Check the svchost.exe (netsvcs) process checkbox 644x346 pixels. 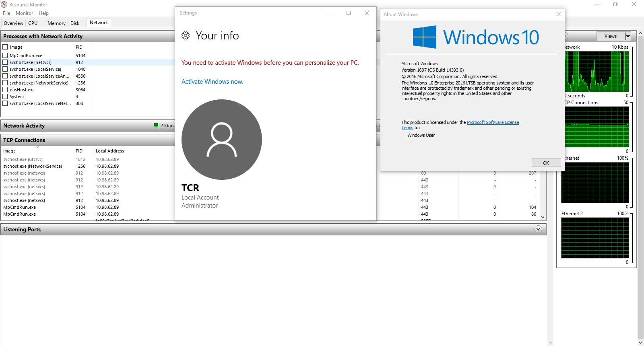[5, 62]
